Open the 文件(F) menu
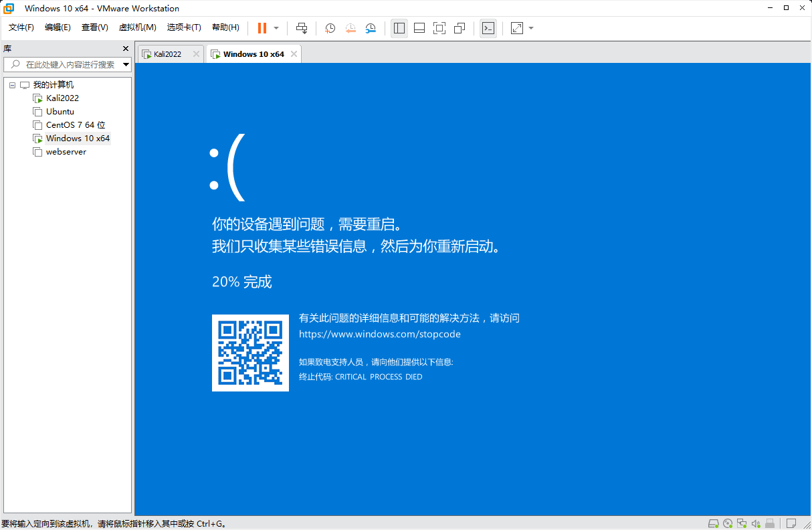The width and height of the screenshot is (812, 530). 21,27
